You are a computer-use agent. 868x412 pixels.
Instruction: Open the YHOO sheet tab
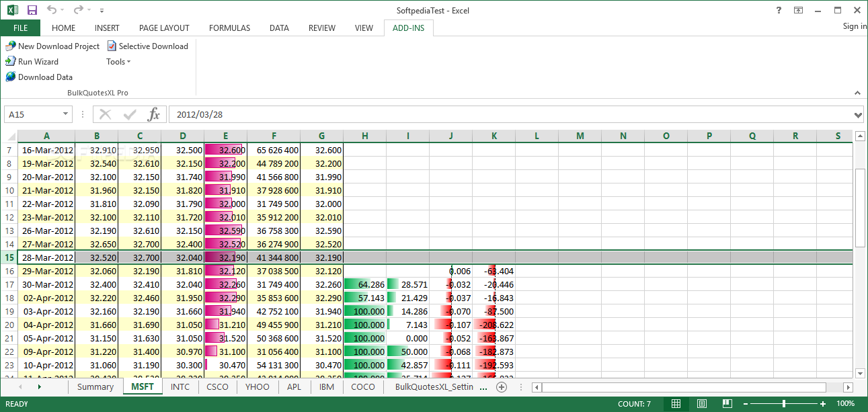(258, 387)
